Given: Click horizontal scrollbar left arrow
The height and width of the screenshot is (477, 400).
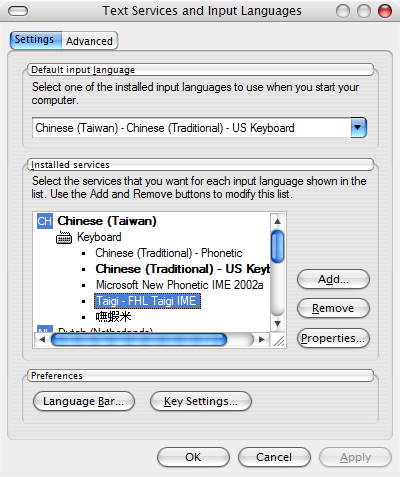Looking at the screenshot, I should (42, 340).
